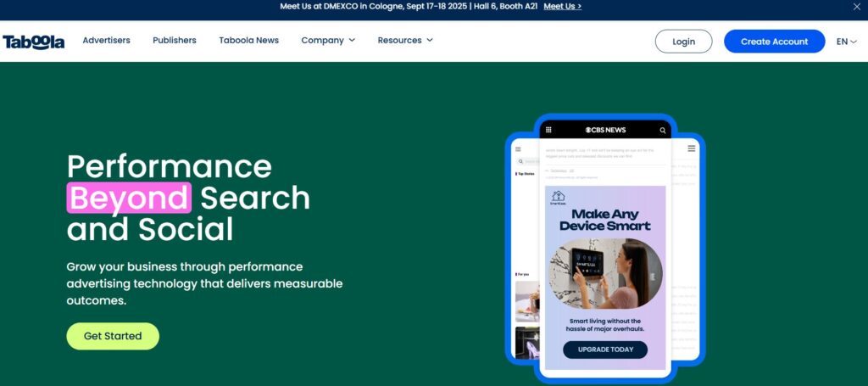Image resolution: width=868 pixels, height=386 pixels.
Task: Click the grid icon in CBS News mockup
Action: click(548, 130)
